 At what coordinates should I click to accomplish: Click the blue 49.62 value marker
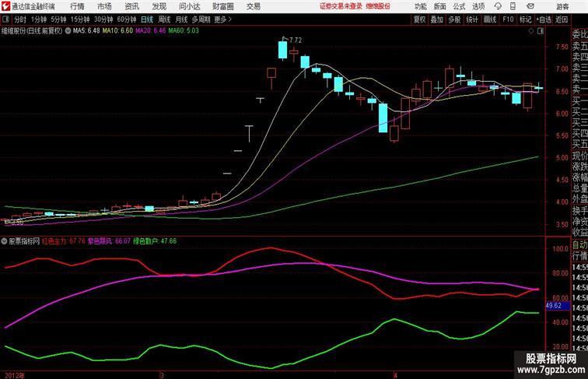(558, 306)
